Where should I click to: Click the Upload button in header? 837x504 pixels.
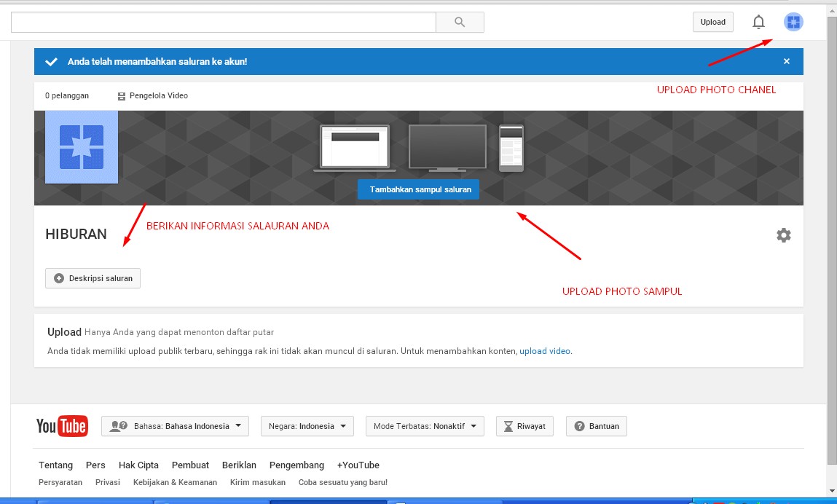(x=713, y=22)
